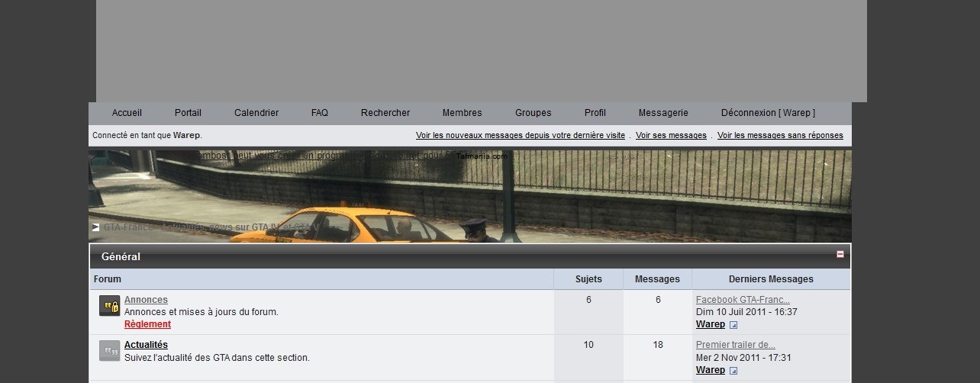Click the Tafmania.com ad link

[482, 156]
